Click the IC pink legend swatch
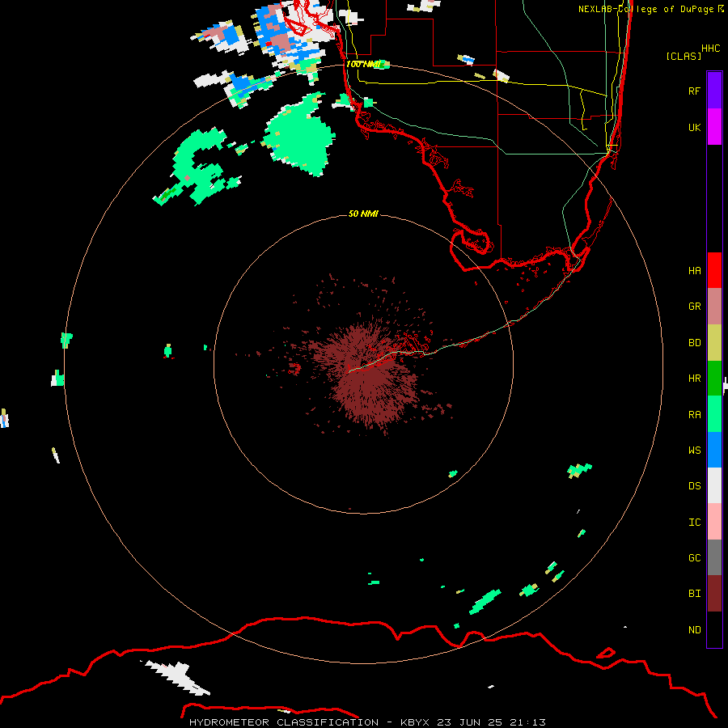The height and width of the screenshot is (728, 728). pos(714,522)
